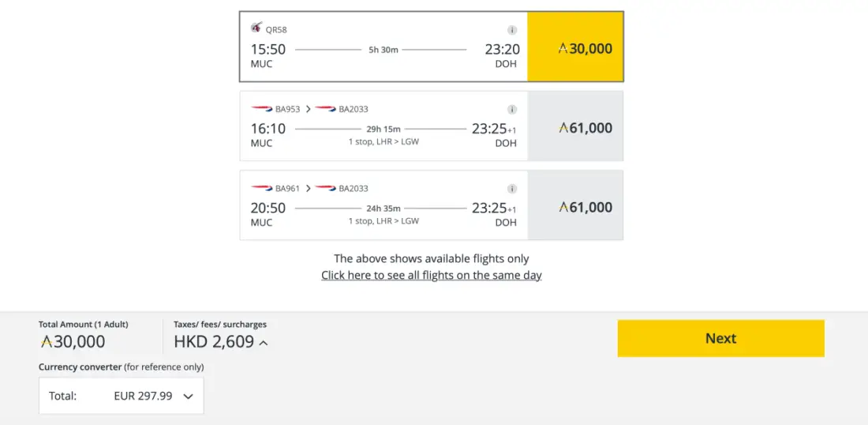Click info icon on the BA961 flight
Screen dimensions: 868x425
(x=512, y=189)
